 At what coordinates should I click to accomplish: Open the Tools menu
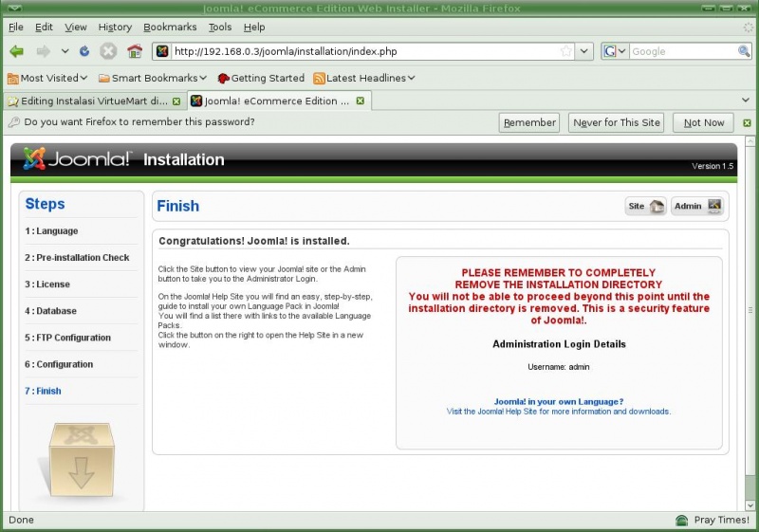pyautogui.click(x=219, y=28)
